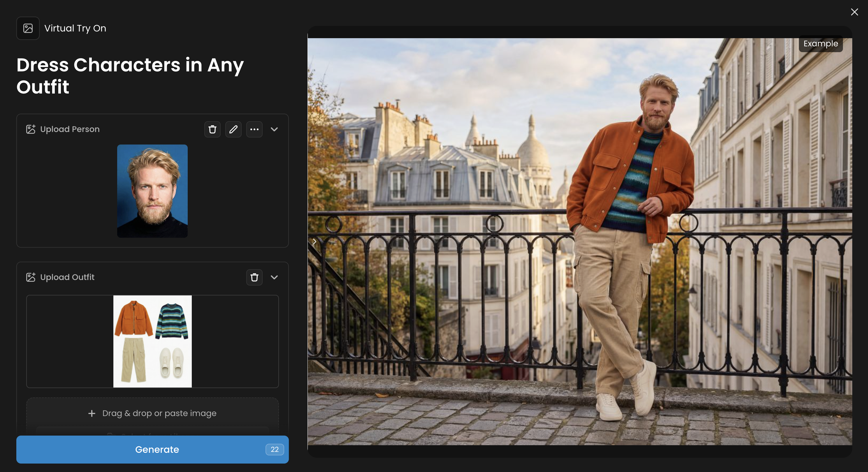Edit the person image with pencil icon

[x=233, y=129]
